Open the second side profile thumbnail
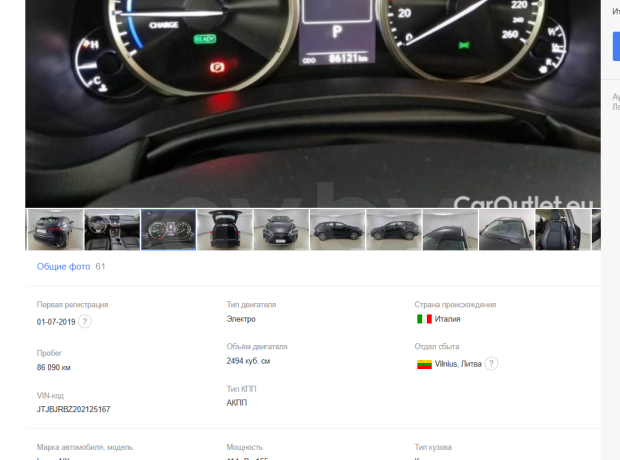Viewport: 620px width, 460px height. click(x=394, y=230)
